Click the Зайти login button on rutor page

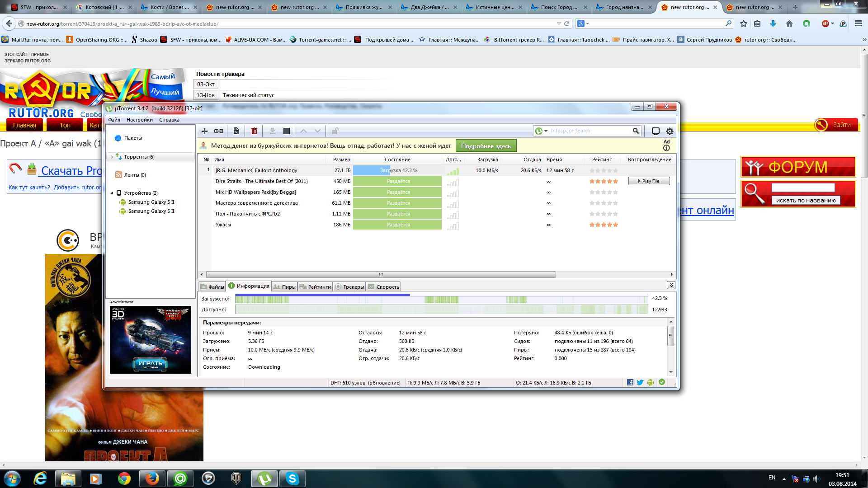pyautogui.click(x=836, y=125)
